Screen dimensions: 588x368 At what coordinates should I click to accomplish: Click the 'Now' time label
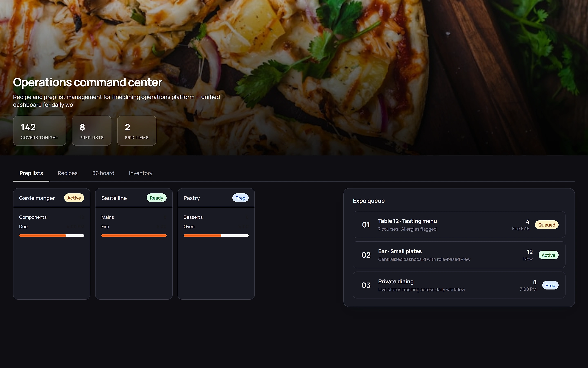coord(528,259)
